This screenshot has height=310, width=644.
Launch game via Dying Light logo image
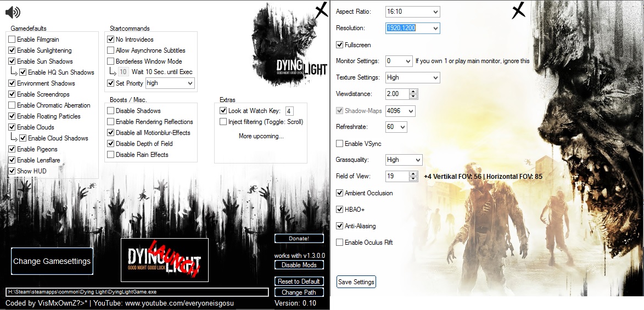pos(165,260)
